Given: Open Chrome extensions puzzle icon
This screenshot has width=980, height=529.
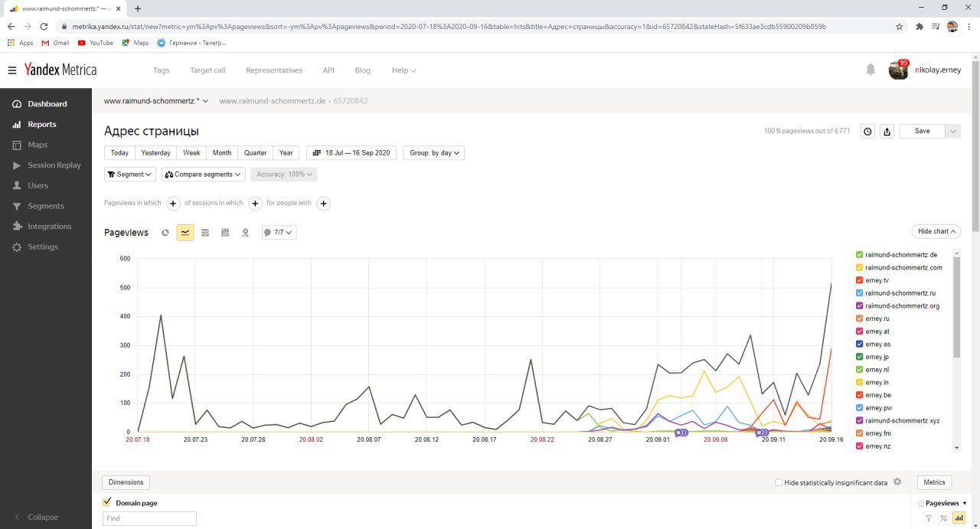Looking at the screenshot, I should click(x=920, y=26).
